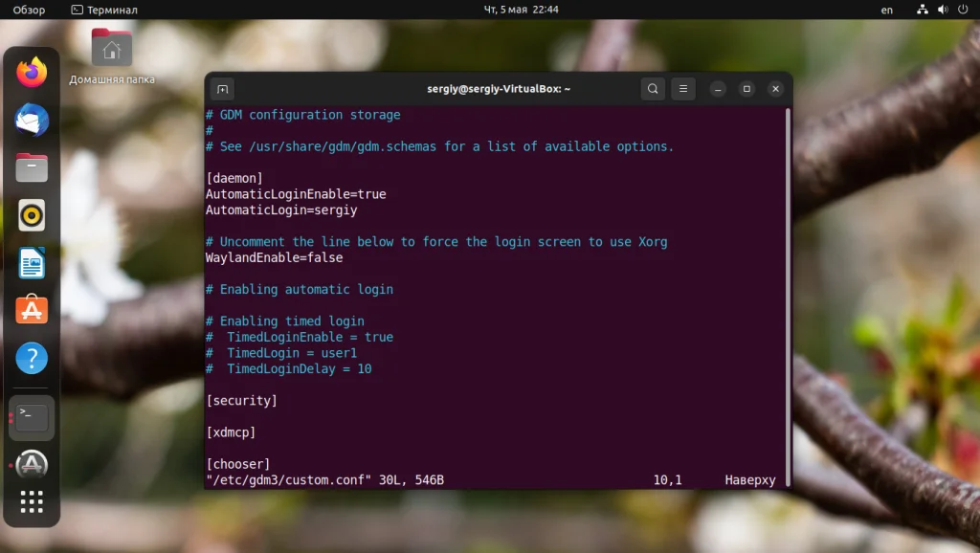Click the network icon in top bar
This screenshot has width=980, height=553.
tap(922, 10)
